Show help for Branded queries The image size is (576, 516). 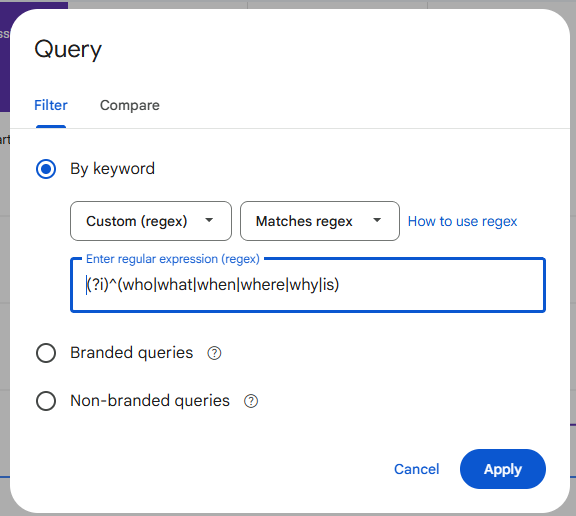point(214,353)
